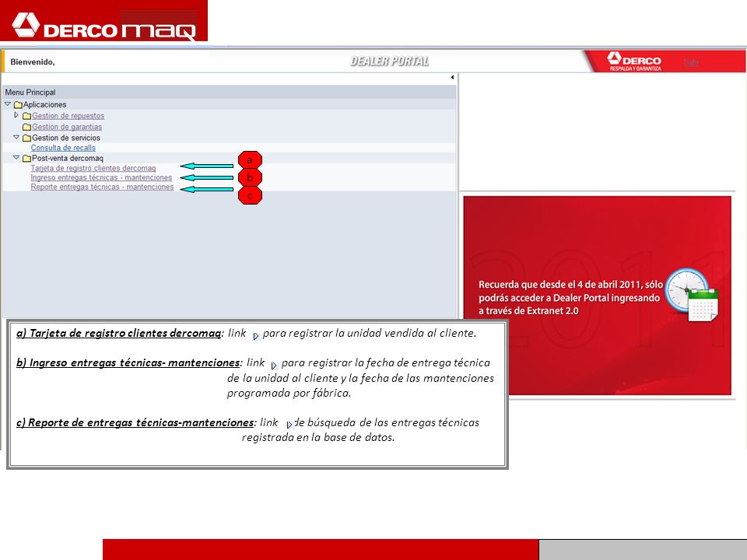
Task: Select the Aplicaciones label
Action: pyautogui.click(x=45, y=105)
